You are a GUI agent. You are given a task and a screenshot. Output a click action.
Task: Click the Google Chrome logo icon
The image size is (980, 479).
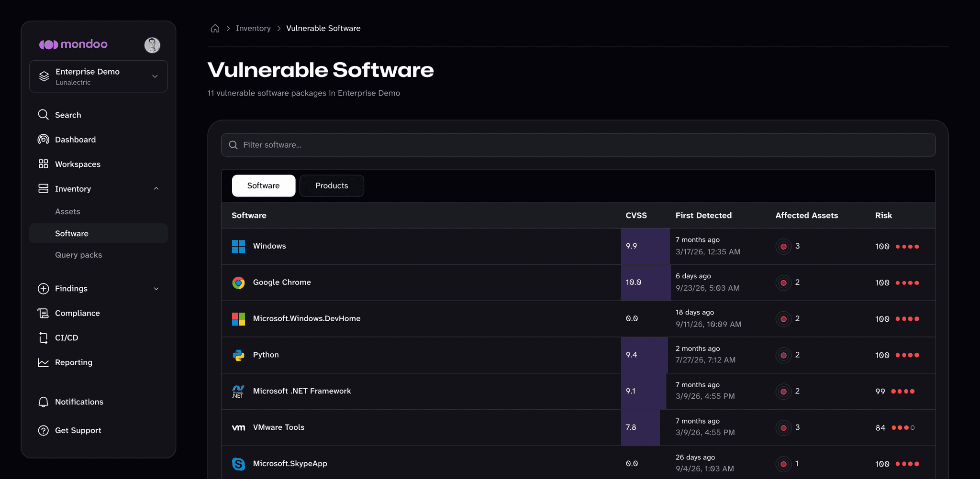click(238, 283)
